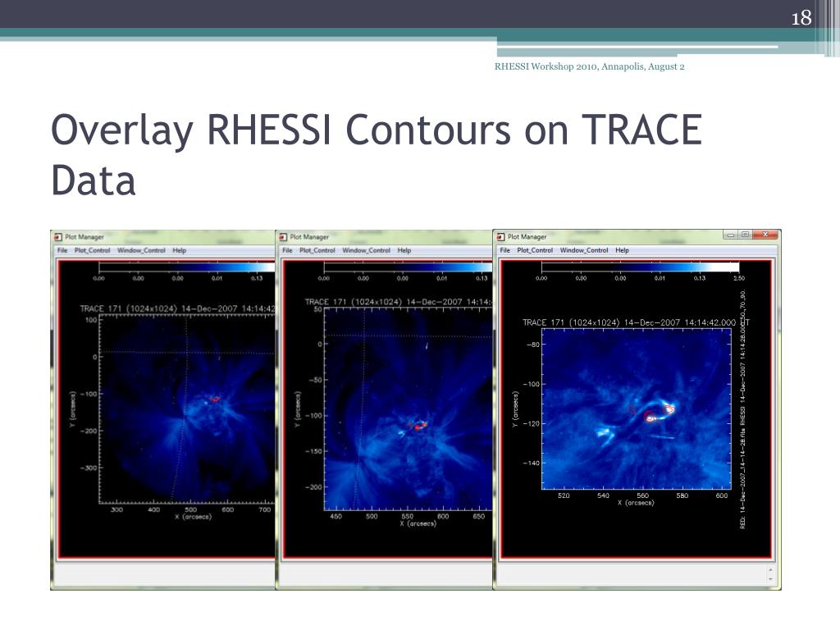
Task: Open Window_Control menu in right Plot Manager window
Action: coord(584,250)
